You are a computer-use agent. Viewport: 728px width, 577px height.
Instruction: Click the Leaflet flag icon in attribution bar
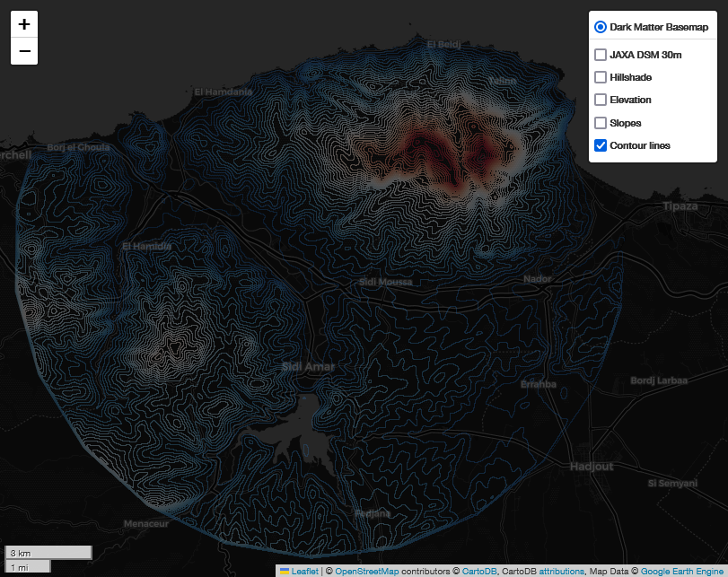285,571
